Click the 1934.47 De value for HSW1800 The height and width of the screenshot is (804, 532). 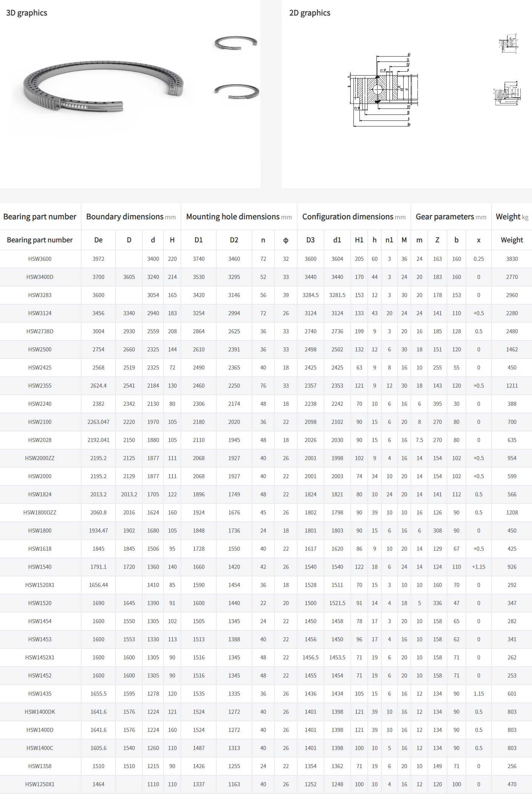coord(99,531)
